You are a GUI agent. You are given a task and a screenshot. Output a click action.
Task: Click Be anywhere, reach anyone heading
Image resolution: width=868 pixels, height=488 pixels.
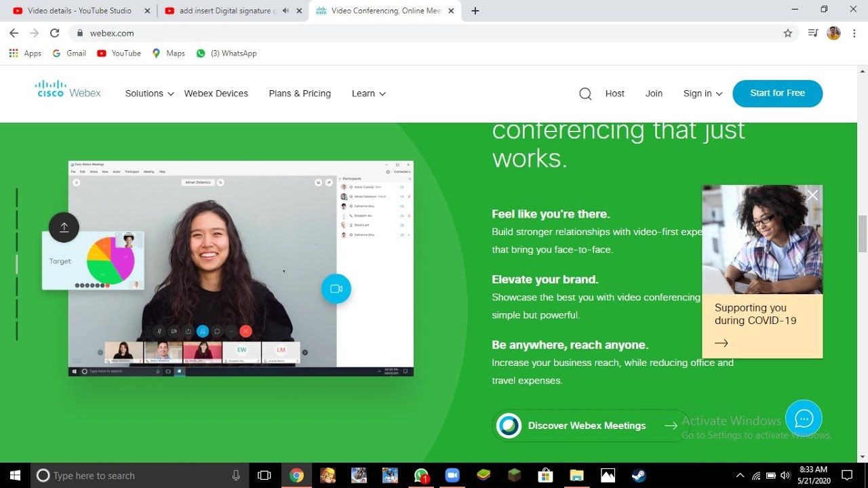[x=570, y=345]
